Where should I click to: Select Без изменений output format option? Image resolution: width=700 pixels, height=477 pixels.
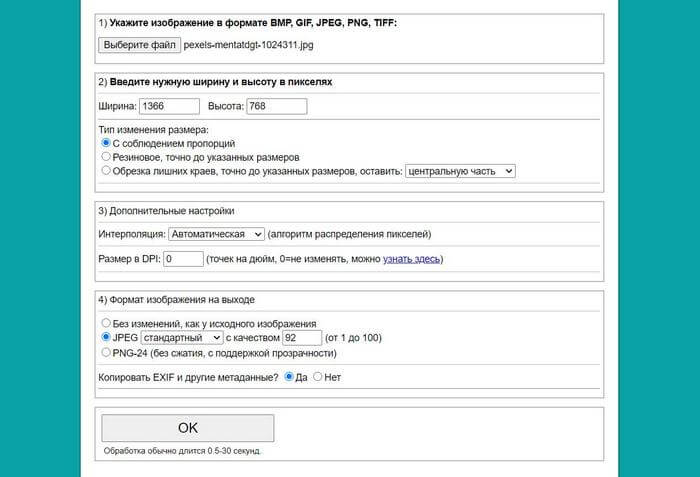(x=107, y=324)
